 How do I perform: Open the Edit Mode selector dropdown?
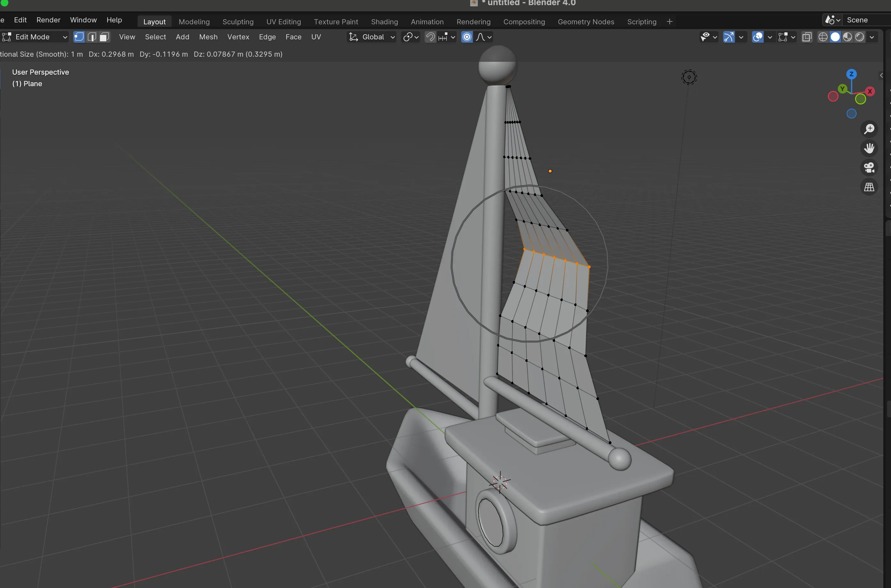coord(35,37)
